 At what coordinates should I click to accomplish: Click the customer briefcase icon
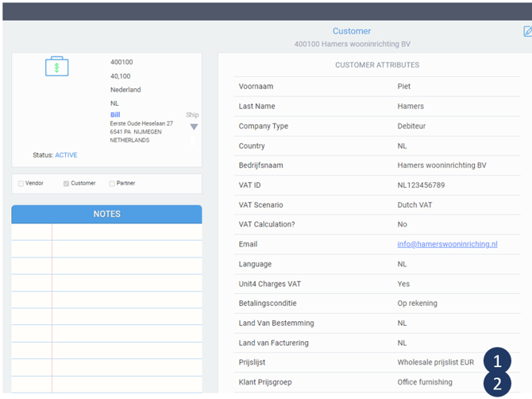tap(56, 67)
